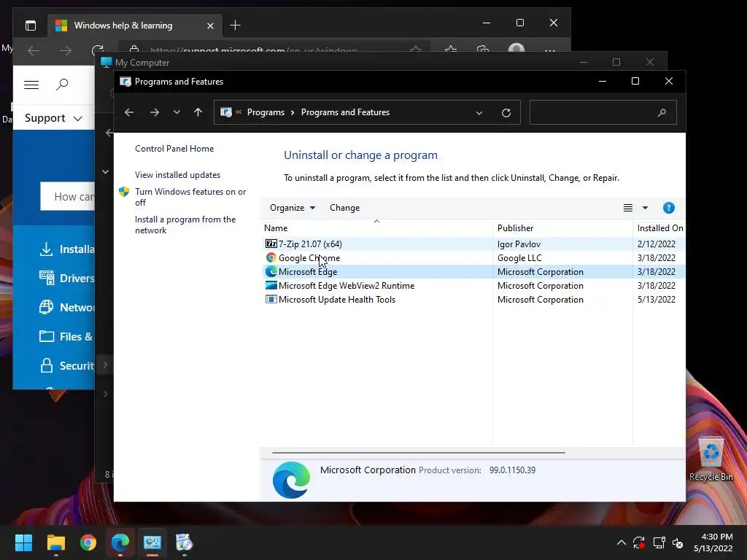Open Edge tab actions menu icon
747x560 pixels.
(x=31, y=26)
